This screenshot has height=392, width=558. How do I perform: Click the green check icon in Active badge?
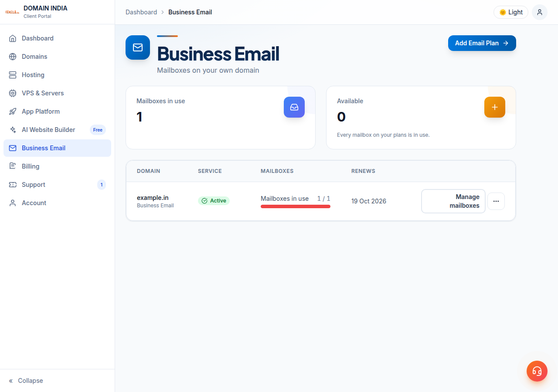pyautogui.click(x=204, y=201)
